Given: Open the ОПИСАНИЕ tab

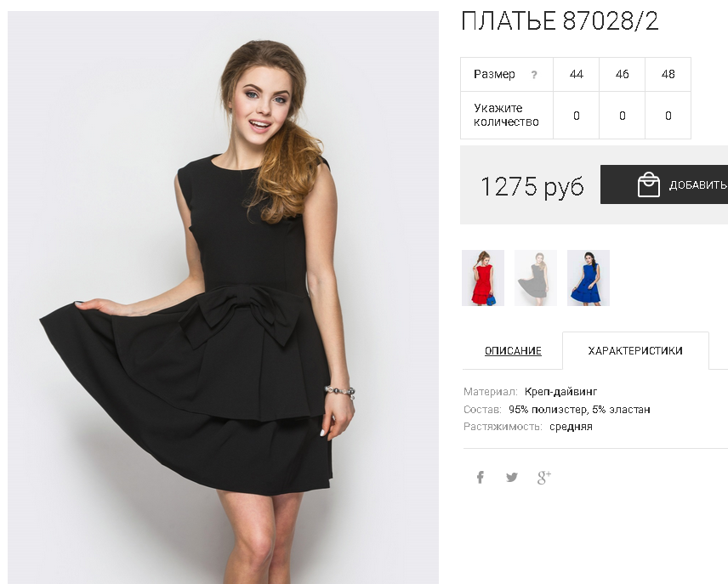Looking at the screenshot, I should [513, 351].
